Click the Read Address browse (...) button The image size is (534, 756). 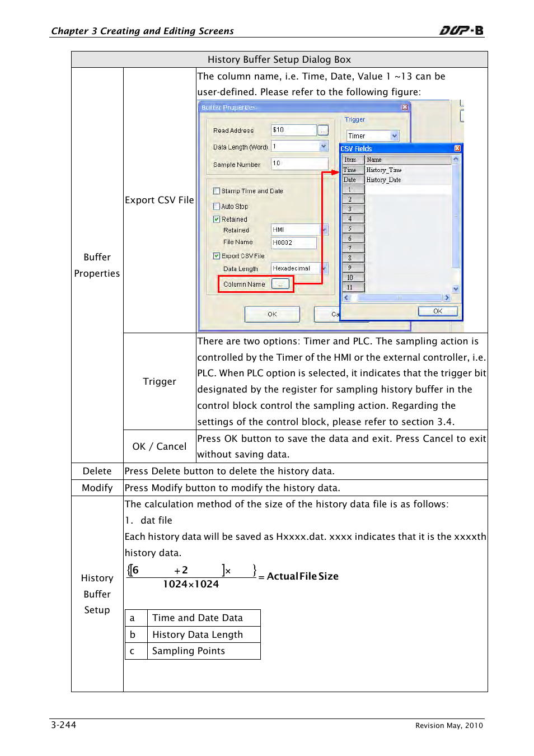click(x=323, y=130)
